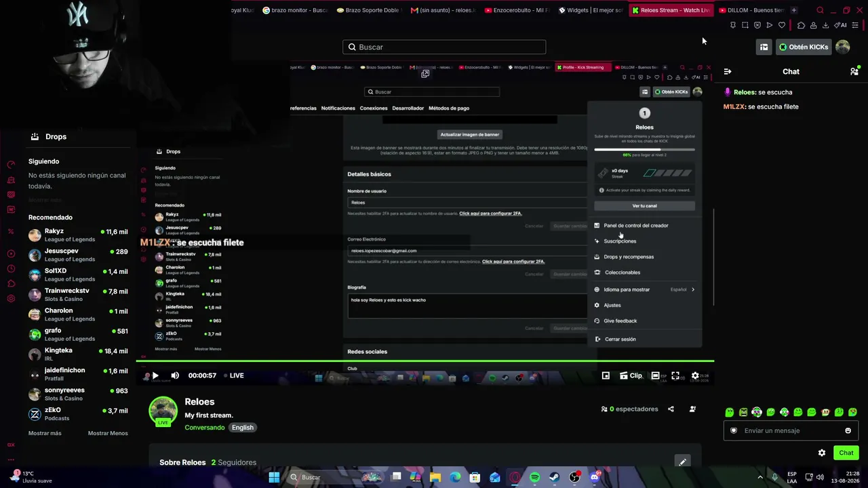Select the grafo channel avatar
This screenshot has height=488, width=868.
35,334
